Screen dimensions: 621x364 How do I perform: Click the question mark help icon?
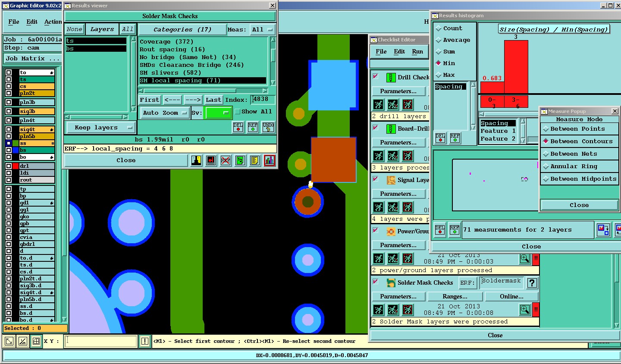pos(532,283)
